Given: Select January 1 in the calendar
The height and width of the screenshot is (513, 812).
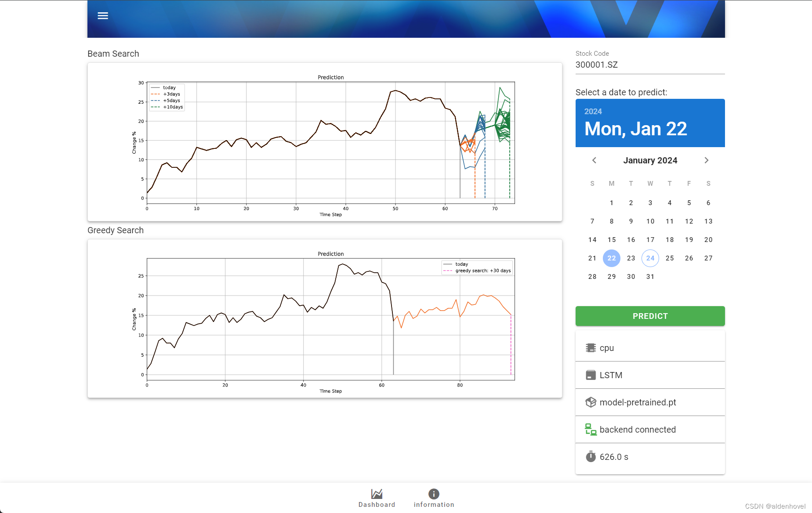Looking at the screenshot, I should click(611, 203).
